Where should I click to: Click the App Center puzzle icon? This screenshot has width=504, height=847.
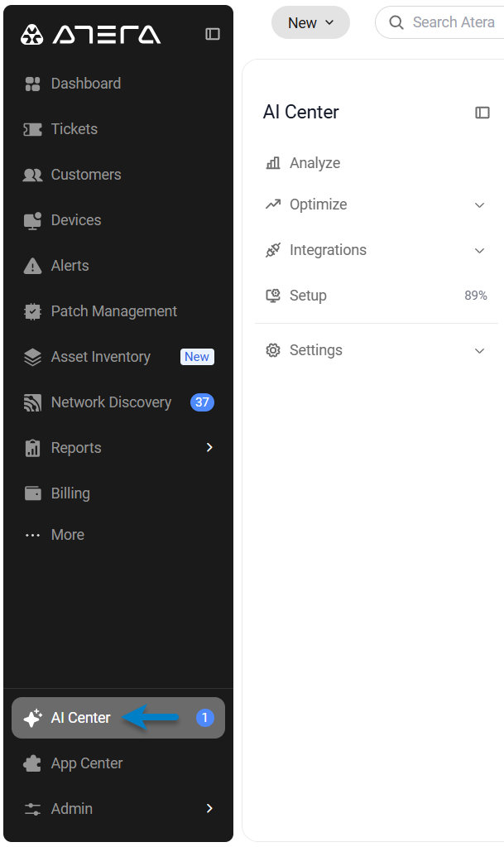(x=32, y=763)
